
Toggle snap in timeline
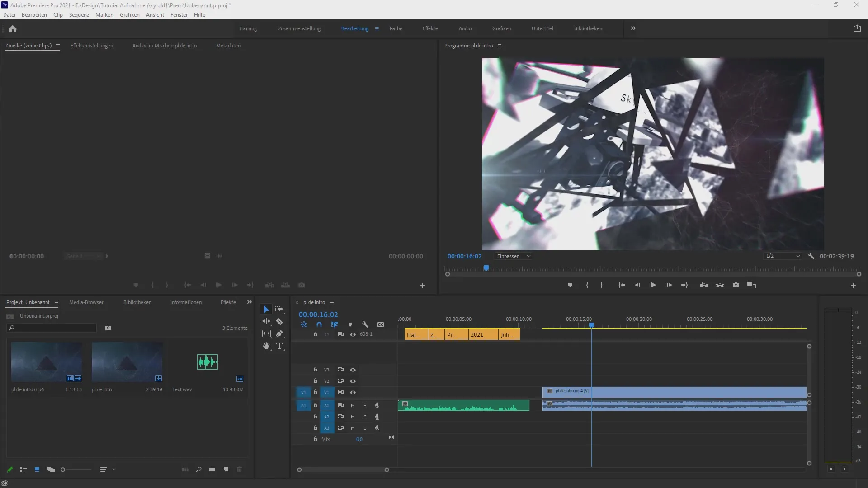pyautogui.click(x=319, y=324)
